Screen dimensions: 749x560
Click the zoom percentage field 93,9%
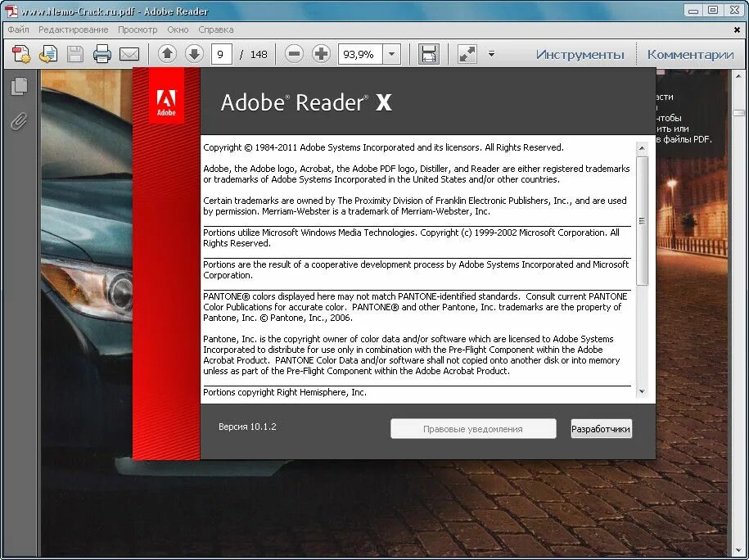tap(361, 54)
